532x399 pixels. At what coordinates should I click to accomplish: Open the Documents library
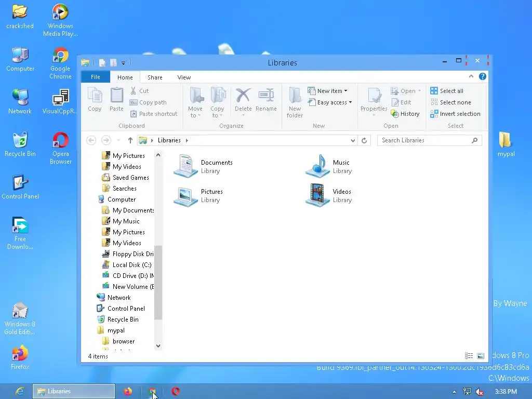tap(204, 166)
